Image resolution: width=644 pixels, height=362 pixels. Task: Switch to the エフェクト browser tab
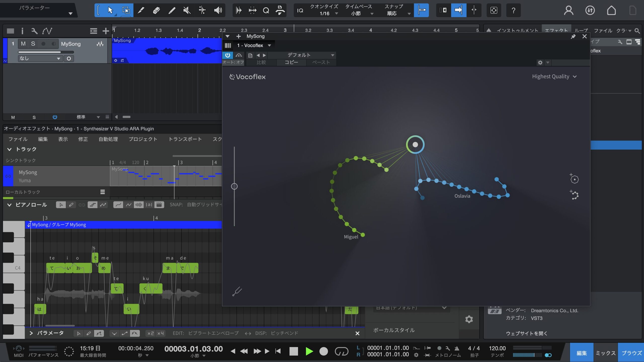(x=556, y=30)
